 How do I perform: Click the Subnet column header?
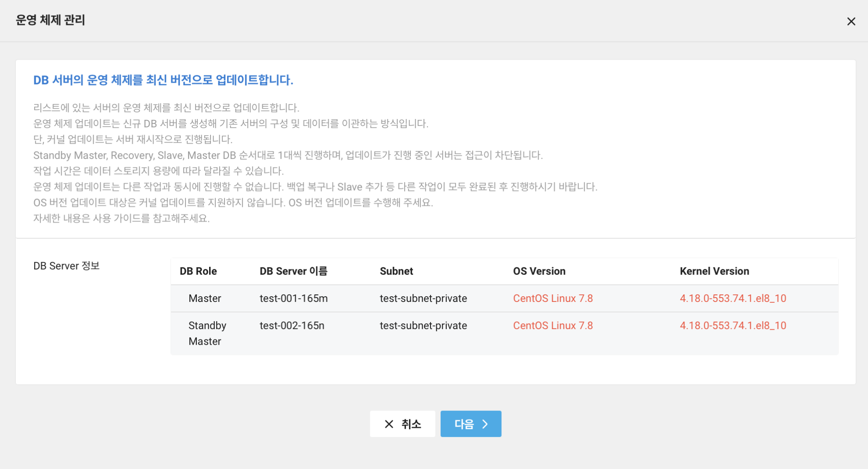coord(396,271)
